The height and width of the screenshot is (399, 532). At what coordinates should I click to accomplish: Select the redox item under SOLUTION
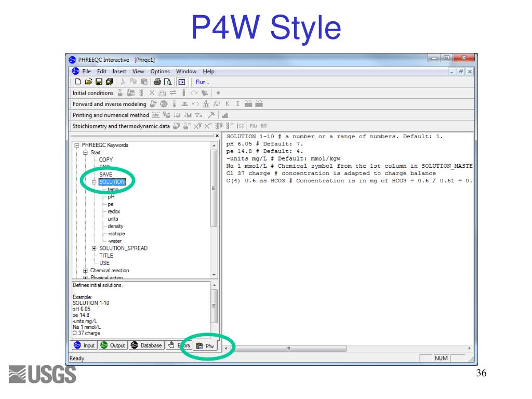pos(114,212)
